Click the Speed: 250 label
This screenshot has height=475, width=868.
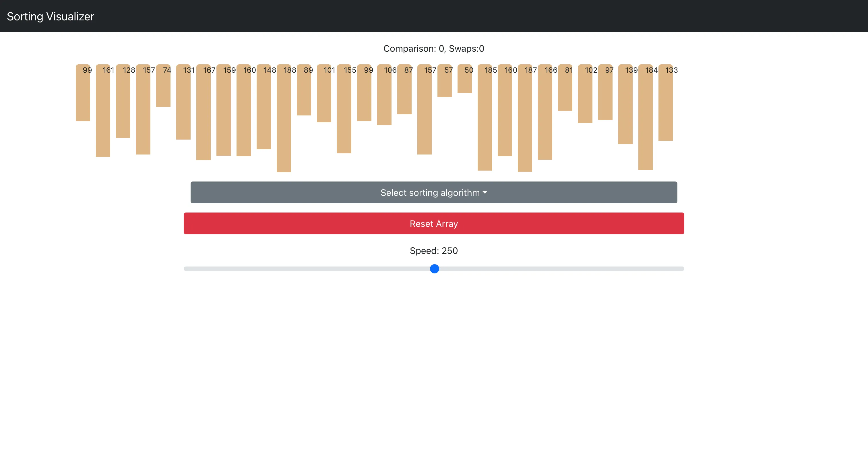434,250
